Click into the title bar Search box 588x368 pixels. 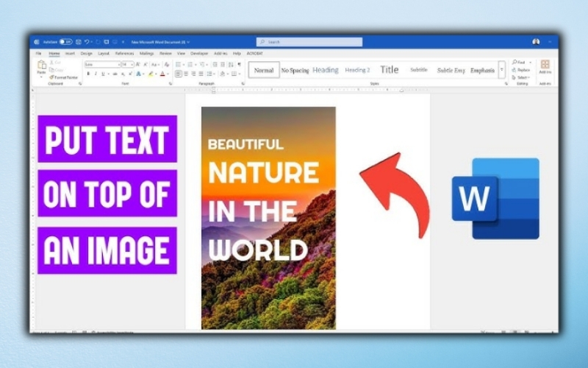tap(309, 42)
